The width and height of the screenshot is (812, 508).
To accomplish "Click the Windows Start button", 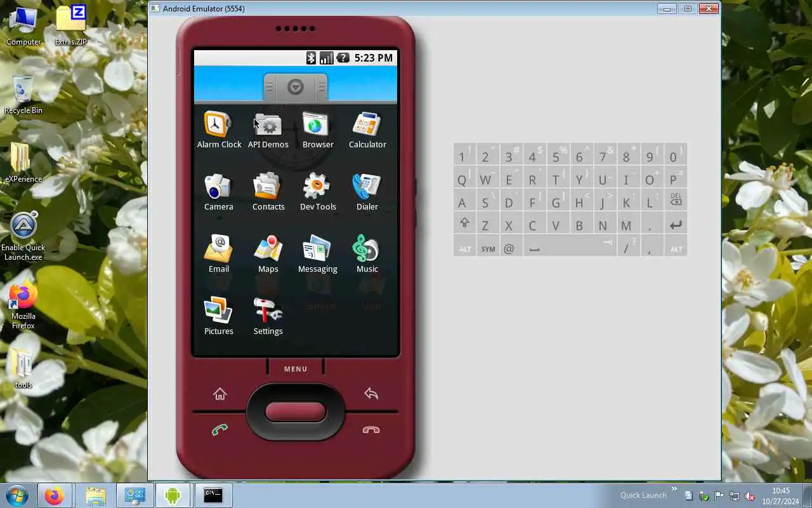I will tap(17, 495).
